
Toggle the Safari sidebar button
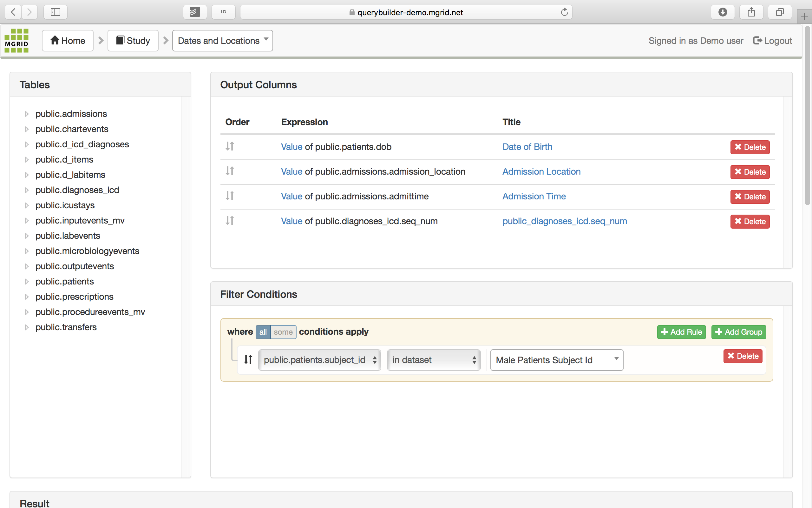56,12
